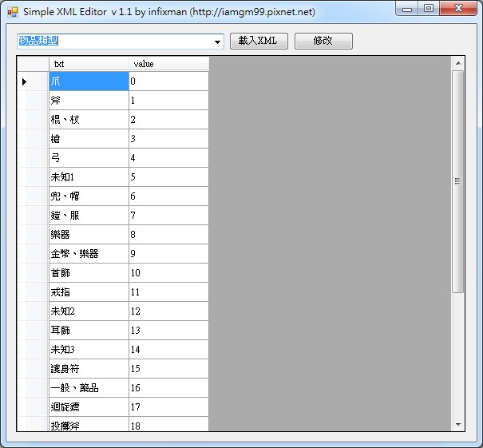Click inside the 物品類型 combo box text field
The width and height of the screenshot is (483, 448).
115,42
